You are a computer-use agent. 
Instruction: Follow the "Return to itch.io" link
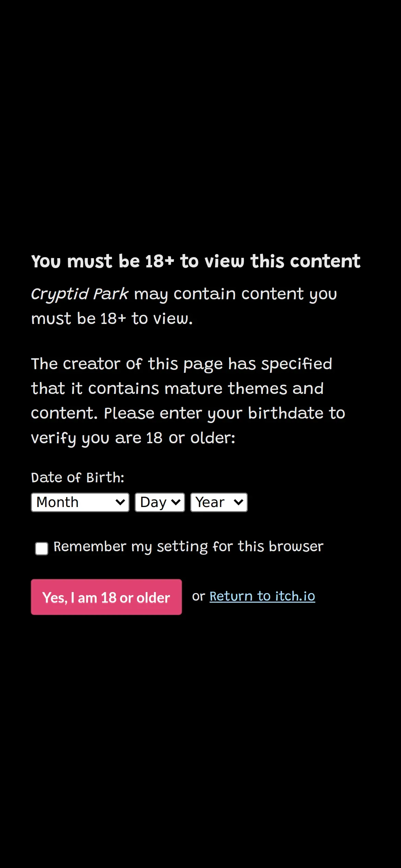[262, 596]
